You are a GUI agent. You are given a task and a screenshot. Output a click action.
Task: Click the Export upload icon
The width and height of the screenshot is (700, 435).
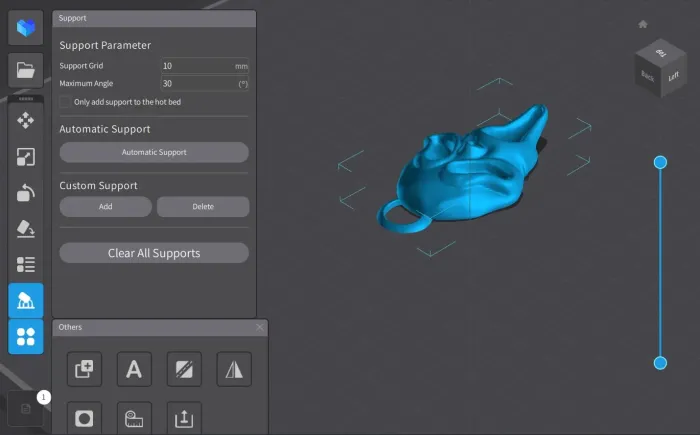click(184, 419)
